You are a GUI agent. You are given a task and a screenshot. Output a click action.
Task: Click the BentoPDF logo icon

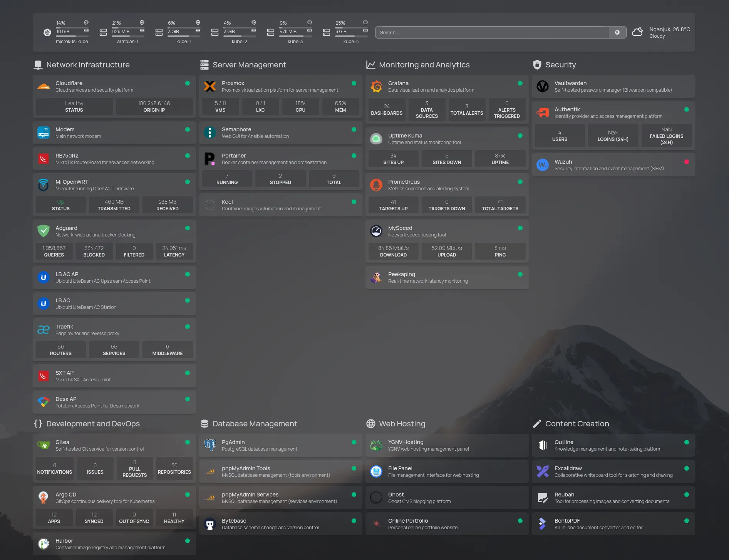pyautogui.click(x=543, y=524)
